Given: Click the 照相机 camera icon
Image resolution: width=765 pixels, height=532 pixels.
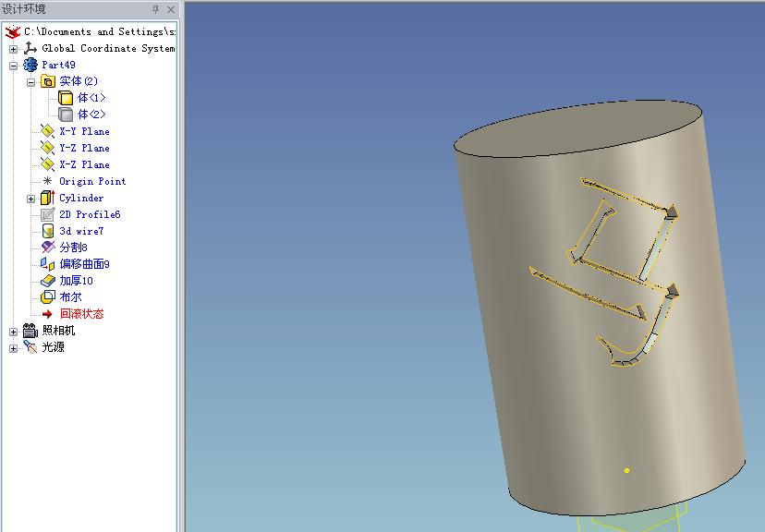Looking at the screenshot, I should (30, 331).
